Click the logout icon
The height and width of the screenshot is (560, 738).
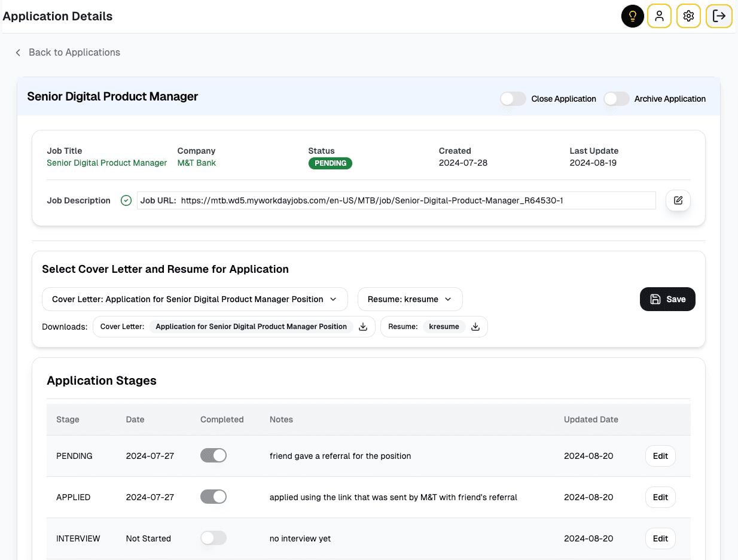pos(718,16)
